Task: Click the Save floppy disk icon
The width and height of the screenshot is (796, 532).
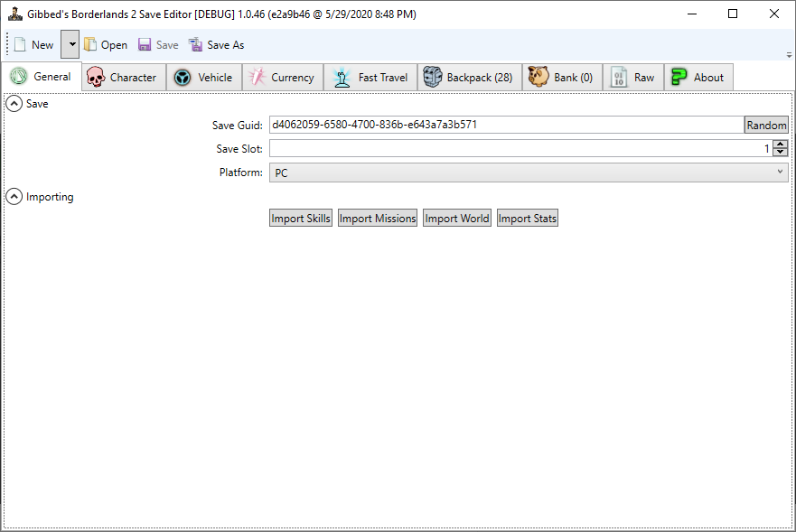Action: pos(145,44)
